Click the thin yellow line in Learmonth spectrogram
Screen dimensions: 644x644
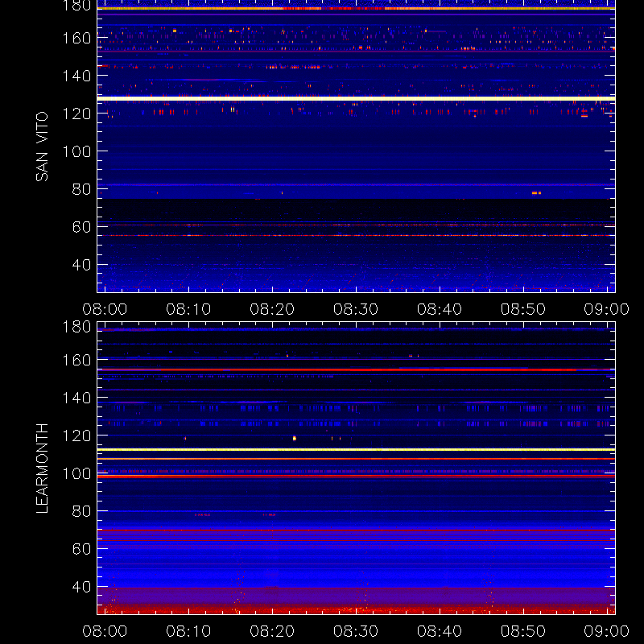pos(356,450)
